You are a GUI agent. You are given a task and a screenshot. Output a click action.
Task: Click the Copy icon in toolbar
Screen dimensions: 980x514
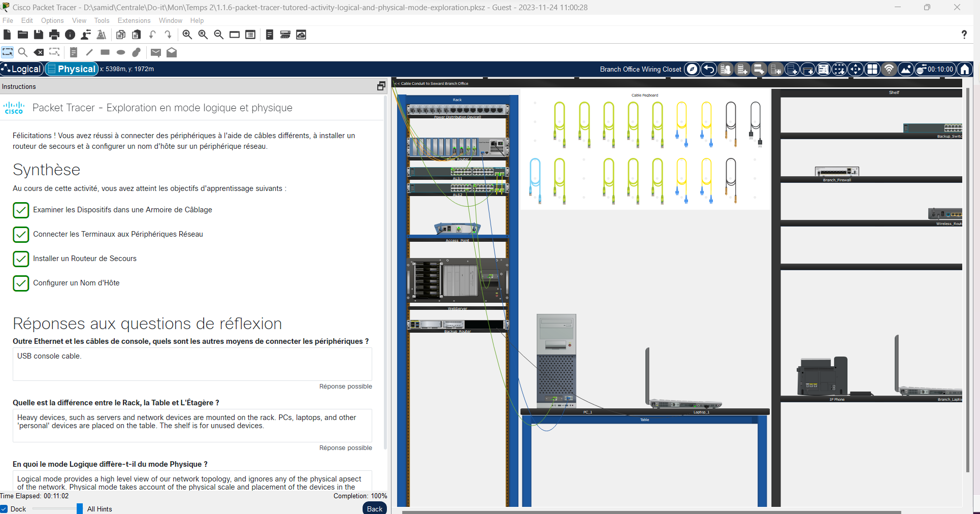pyautogui.click(x=121, y=35)
